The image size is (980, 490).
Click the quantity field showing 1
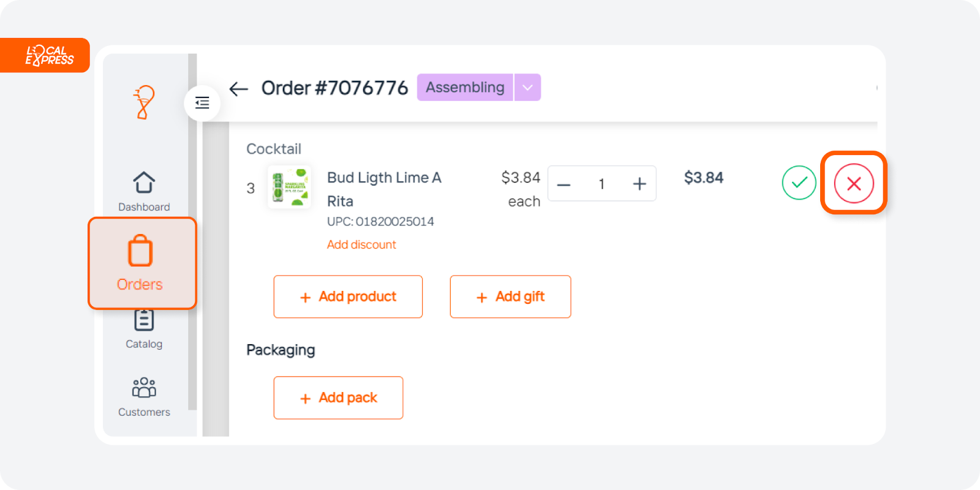[601, 184]
